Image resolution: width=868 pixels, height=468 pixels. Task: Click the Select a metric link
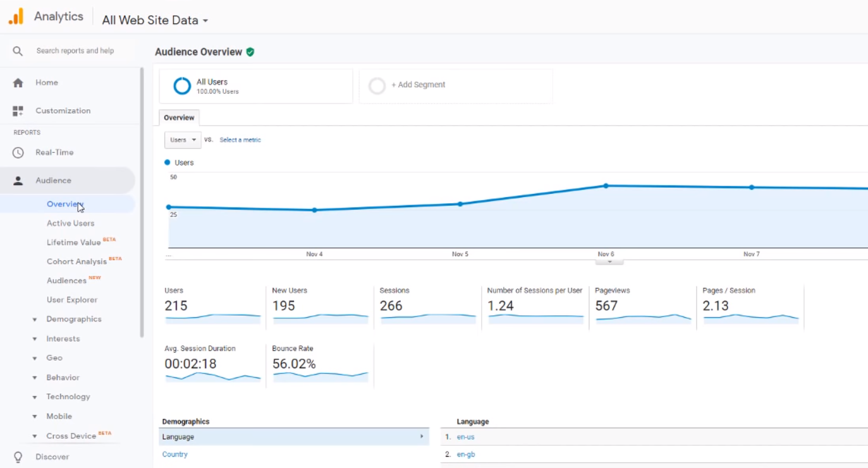tap(240, 140)
